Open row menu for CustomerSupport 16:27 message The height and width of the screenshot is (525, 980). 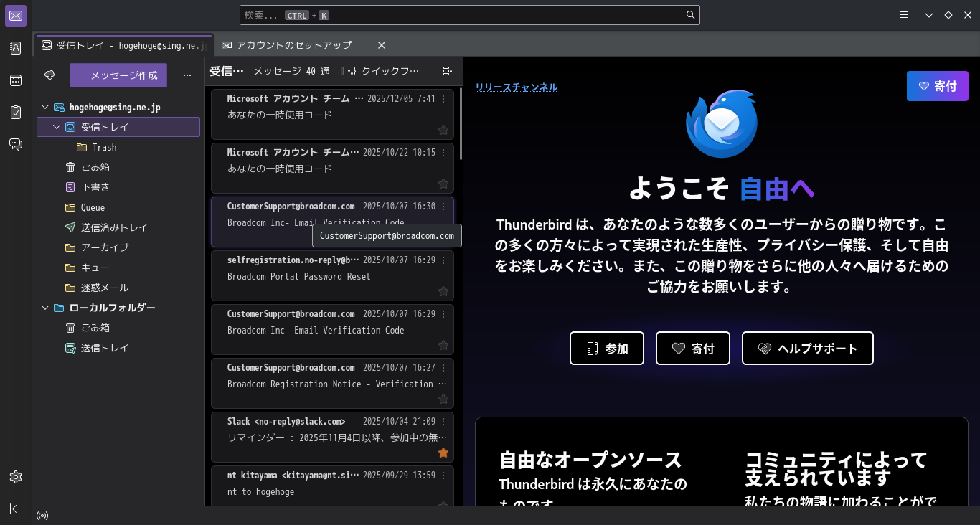point(443,367)
